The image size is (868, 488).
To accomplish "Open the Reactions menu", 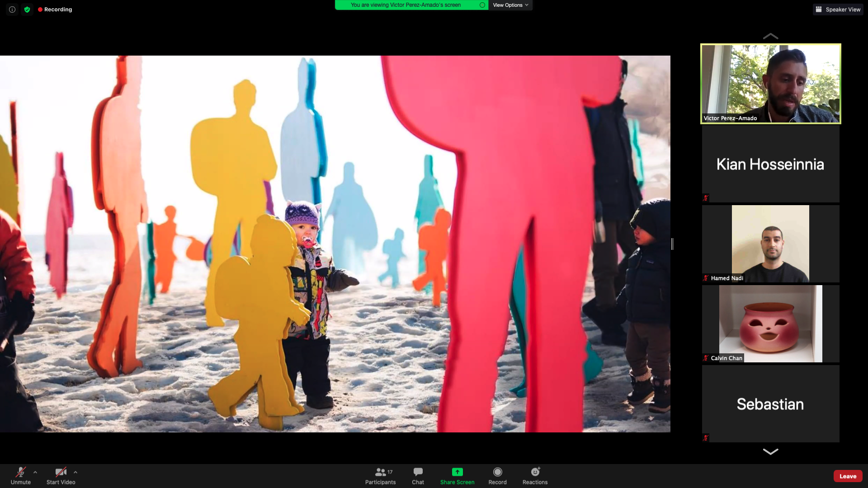I will coord(535,476).
